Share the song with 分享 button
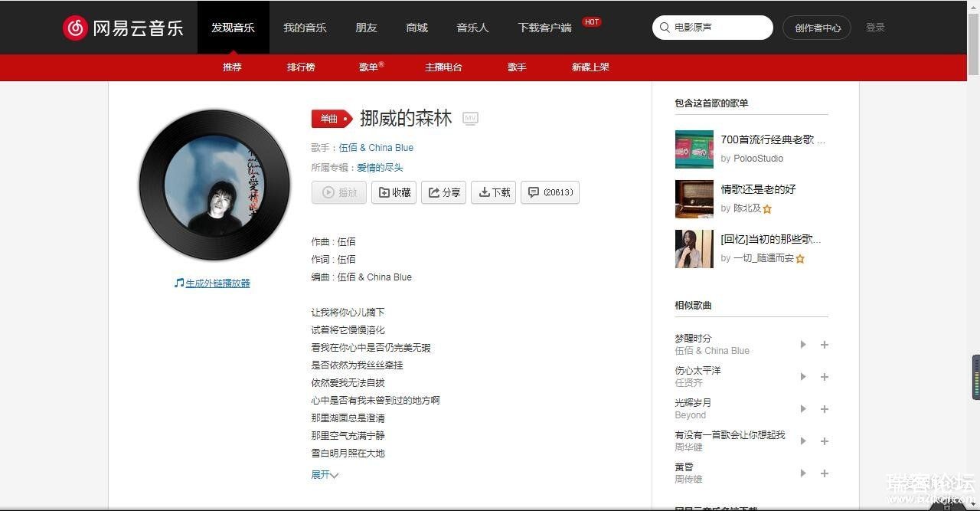 443,192
